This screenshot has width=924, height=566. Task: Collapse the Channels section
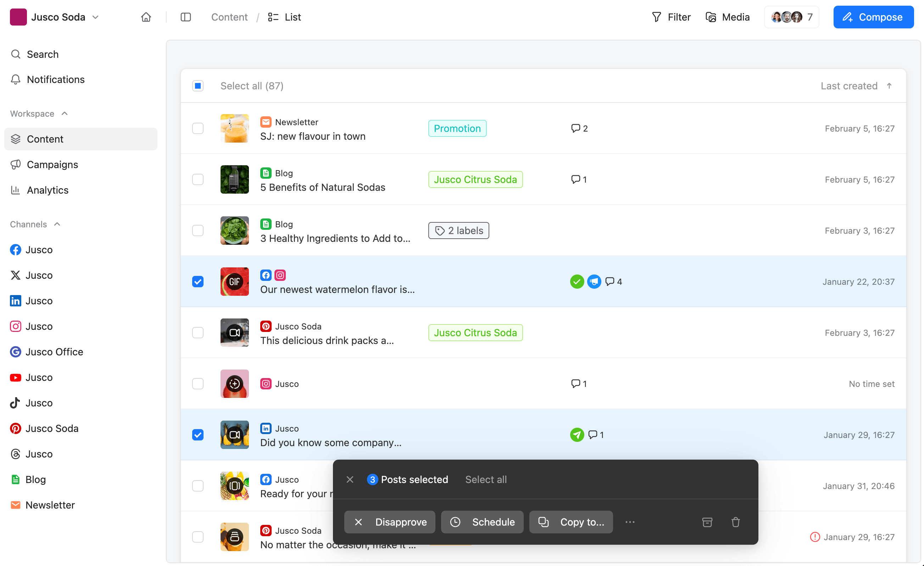coord(35,224)
